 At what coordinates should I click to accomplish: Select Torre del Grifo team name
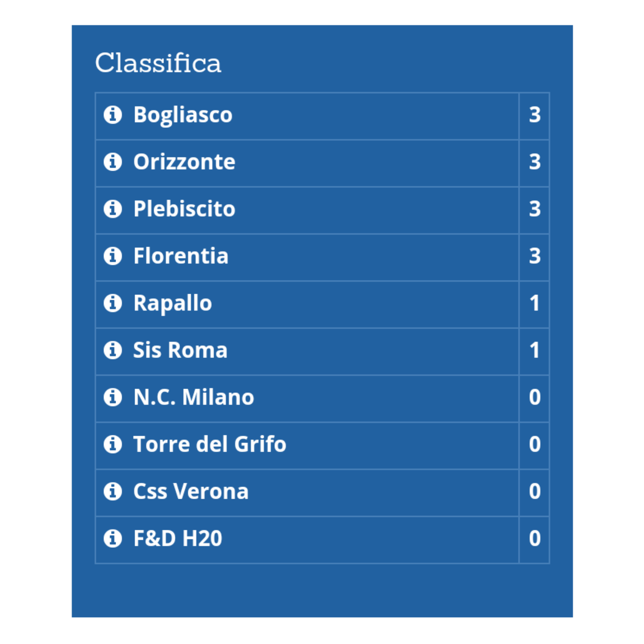point(210,444)
